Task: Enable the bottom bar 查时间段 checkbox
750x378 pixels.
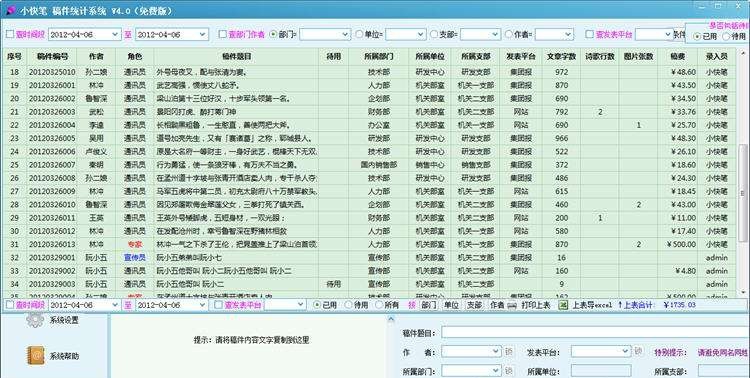Action: coord(10,305)
